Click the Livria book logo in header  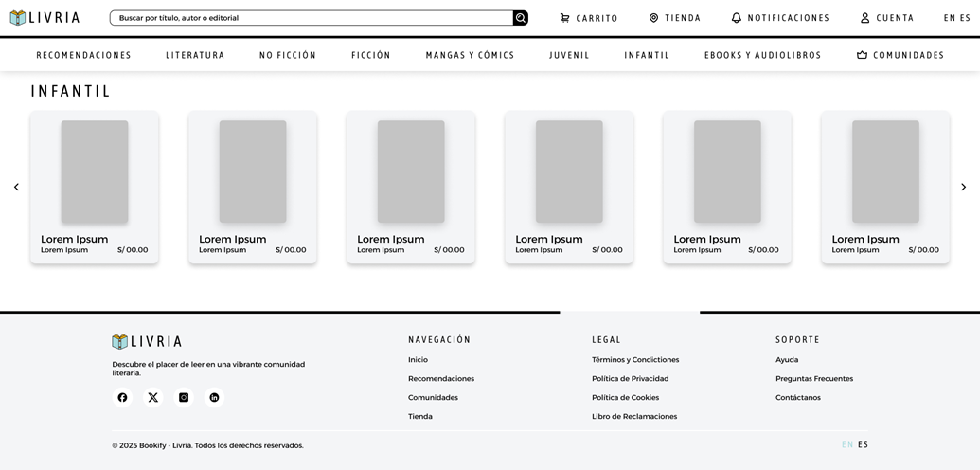pyautogui.click(x=18, y=17)
